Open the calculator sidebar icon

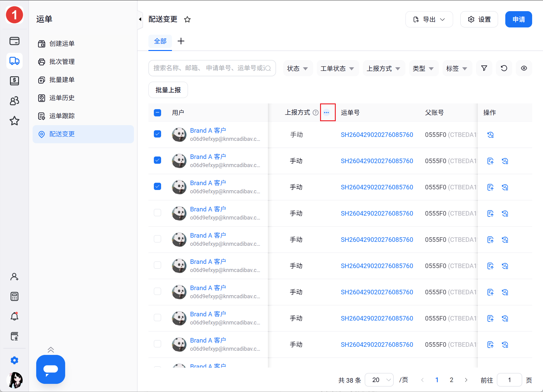point(14,296)
